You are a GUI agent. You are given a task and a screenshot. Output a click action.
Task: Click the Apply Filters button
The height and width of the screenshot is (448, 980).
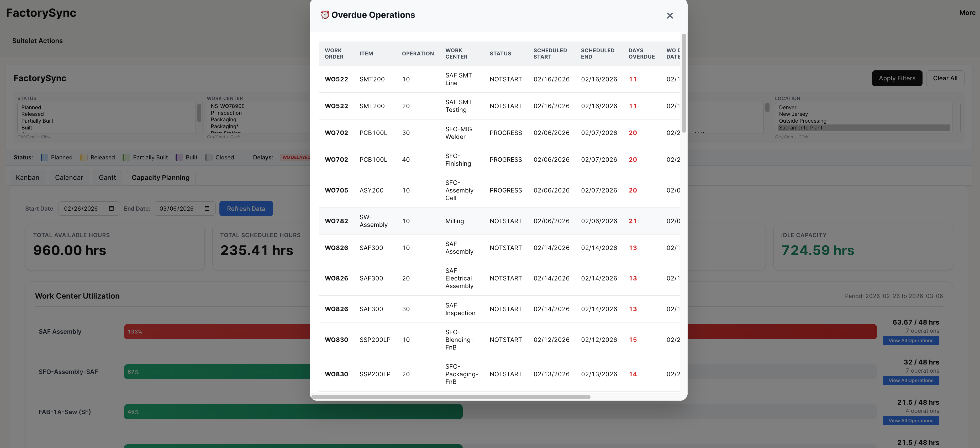[x=897, y=78]
